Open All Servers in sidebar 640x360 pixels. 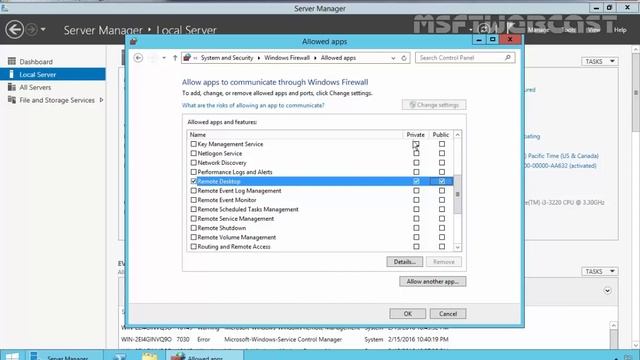click(x=35, y=87)
